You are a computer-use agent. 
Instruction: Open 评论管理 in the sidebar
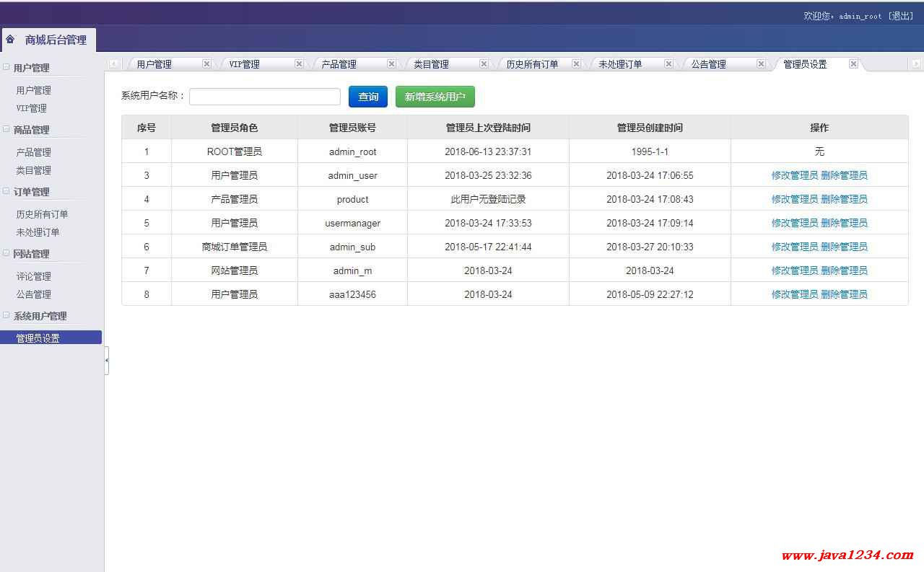click(x=34, y=276)
